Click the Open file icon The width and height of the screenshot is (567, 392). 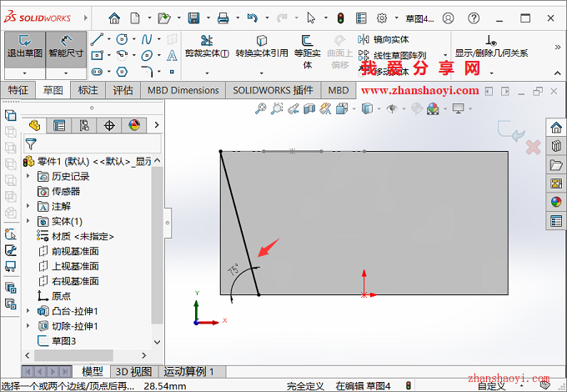coord(164,18)
